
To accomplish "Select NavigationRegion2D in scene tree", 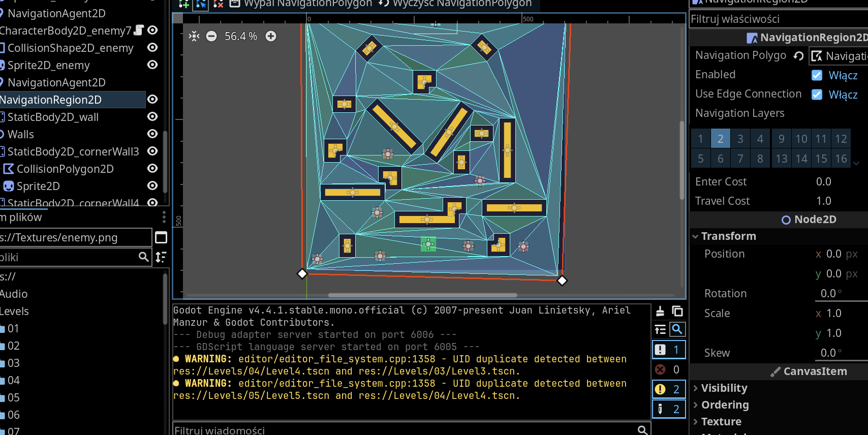I will (51, 100).
